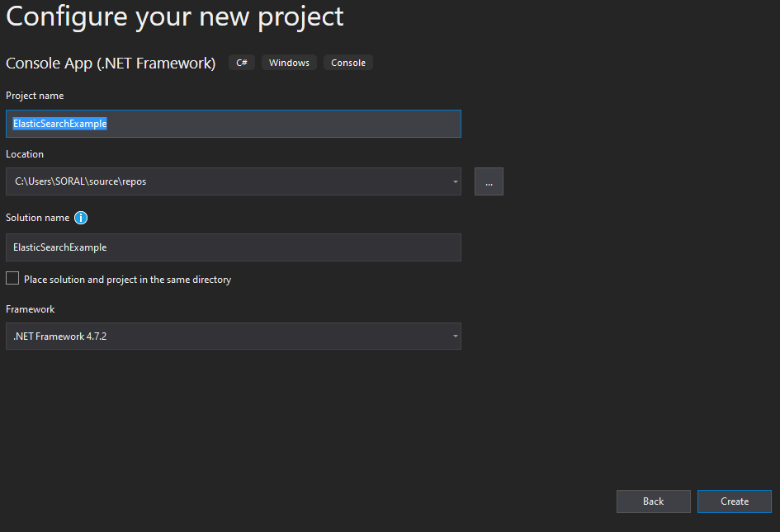This screenshot has height=532, width=780.
Task: Click the Framework field label
Action: 31,309
